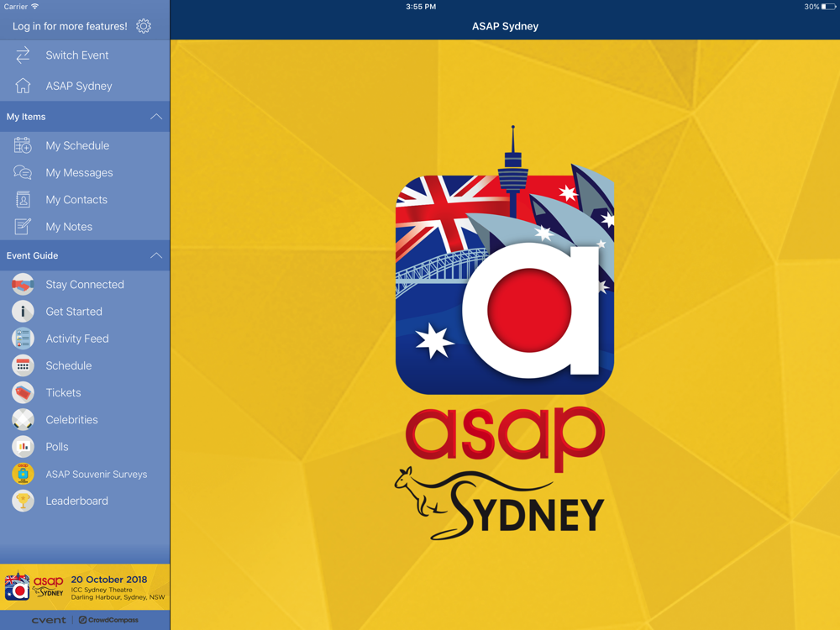Open Stay Connected page
This screenshot has width=840, height=630.
85,285
